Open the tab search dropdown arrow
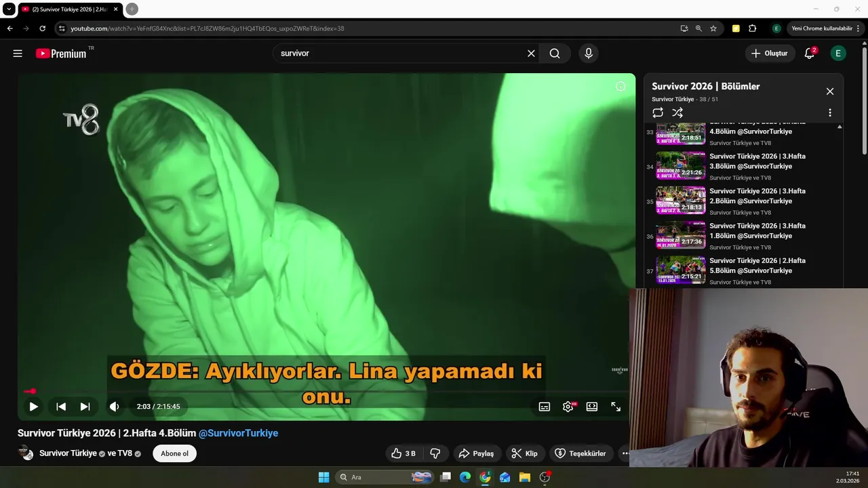This screenshot has height=488, width=868. click(9, 9)
